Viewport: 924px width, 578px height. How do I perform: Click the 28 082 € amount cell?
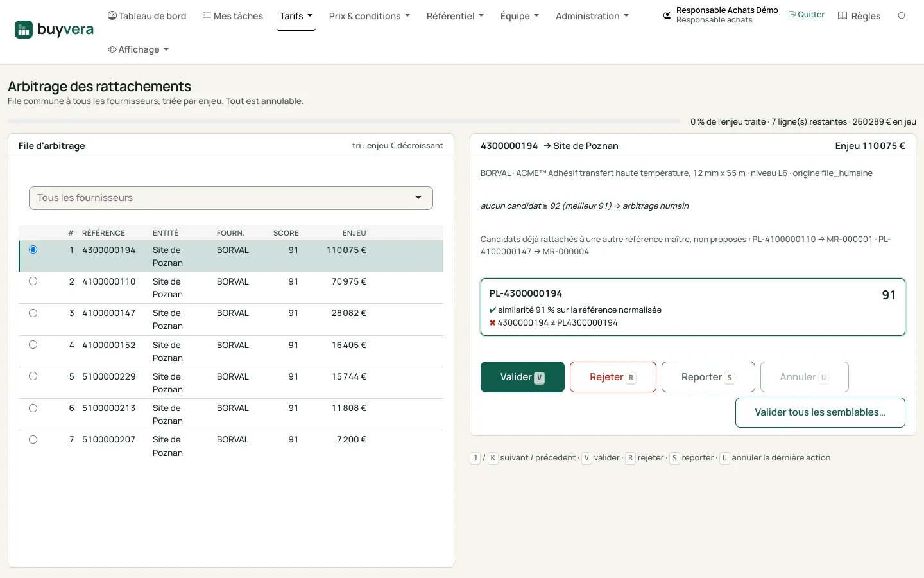coord(349,313)
